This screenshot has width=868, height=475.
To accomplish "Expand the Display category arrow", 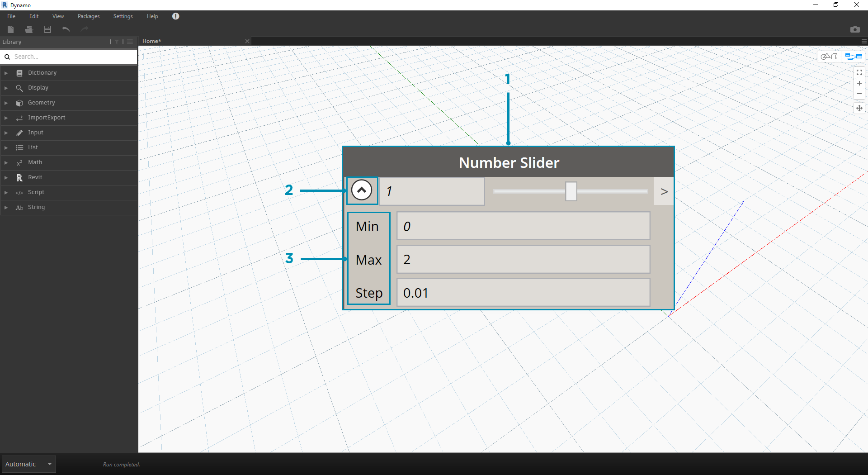I will [6, 88].
